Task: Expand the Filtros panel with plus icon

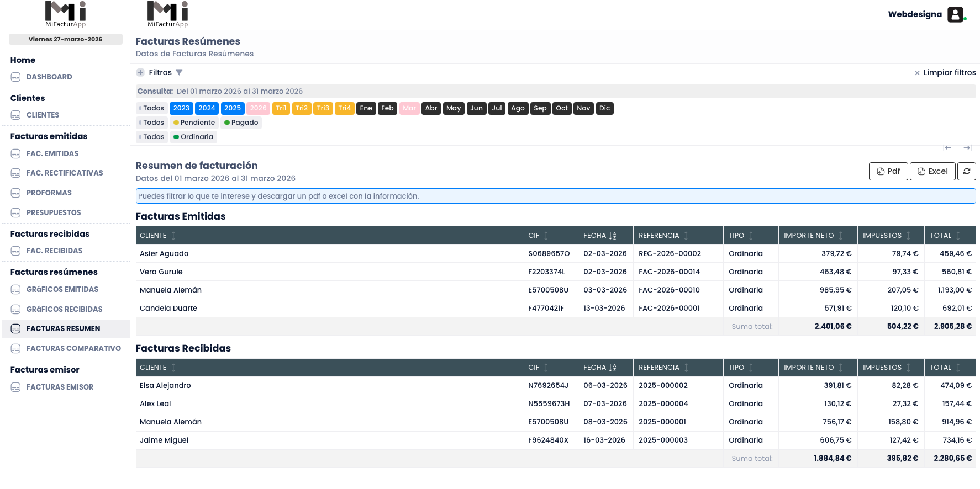Action: click(x=140, y=72)
